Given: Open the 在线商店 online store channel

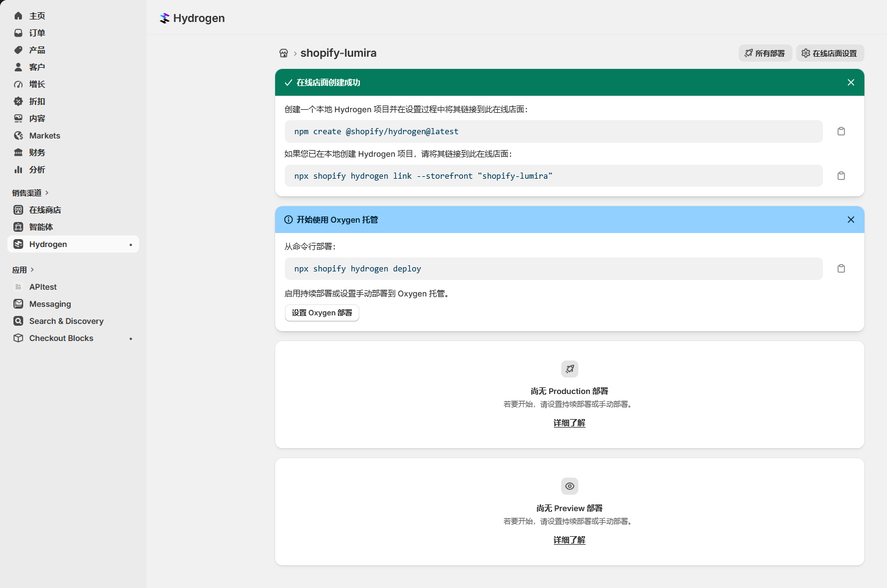Looking at the screenshot, I should [73, 210].
